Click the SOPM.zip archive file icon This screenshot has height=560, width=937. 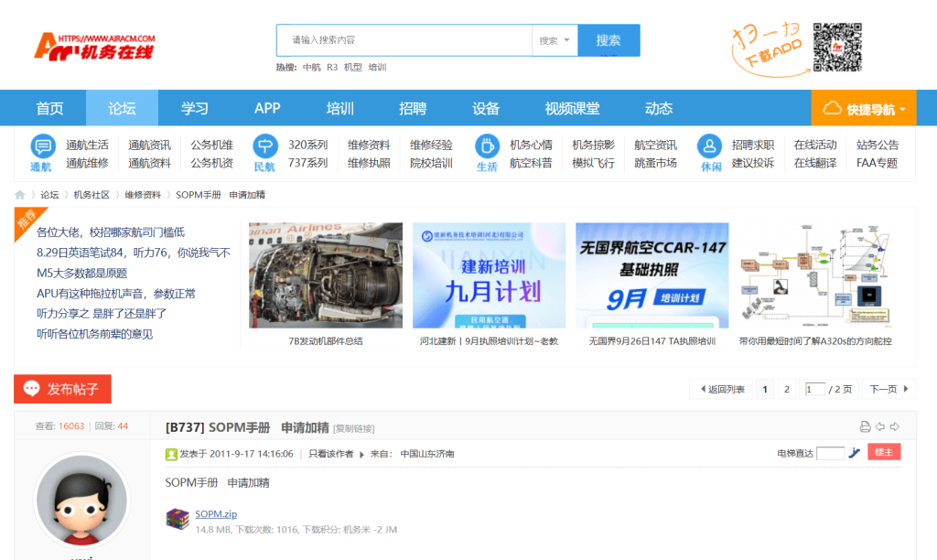tap(178, 519)
